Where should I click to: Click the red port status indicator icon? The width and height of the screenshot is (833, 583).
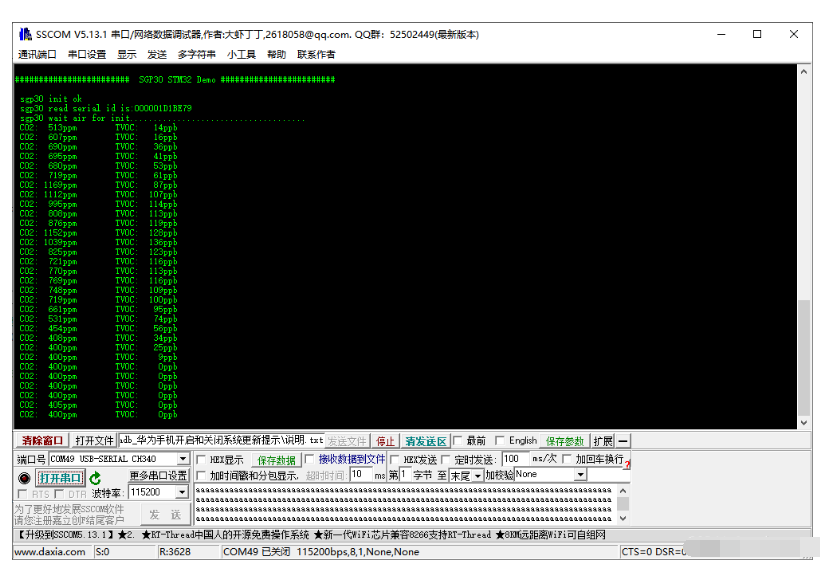tap(24, 478)
